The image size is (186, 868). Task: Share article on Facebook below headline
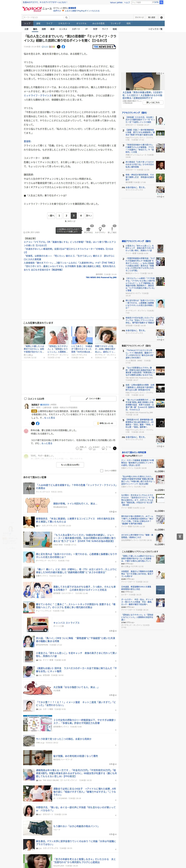pyautogui.click(x=63, y=47)
